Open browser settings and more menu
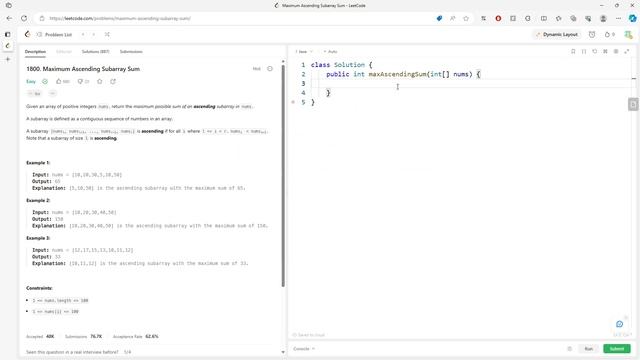Viewport: 640px width, 360px height. pos(618,18)
